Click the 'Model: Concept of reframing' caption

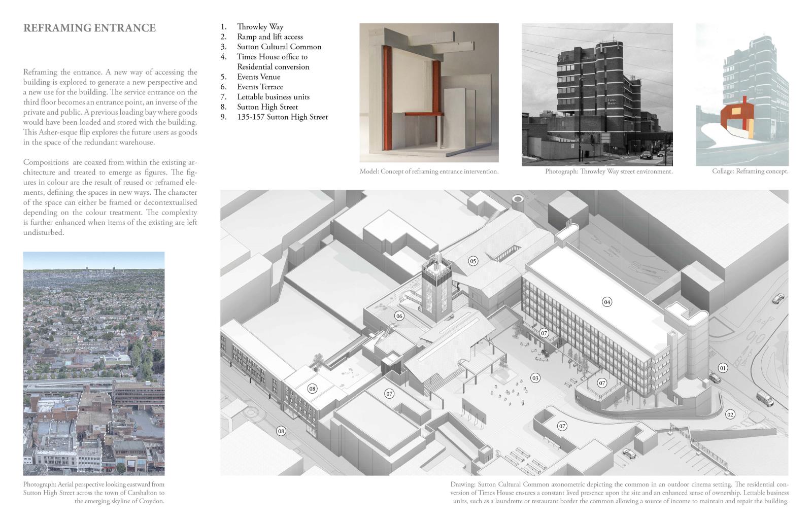coord(429,171)
